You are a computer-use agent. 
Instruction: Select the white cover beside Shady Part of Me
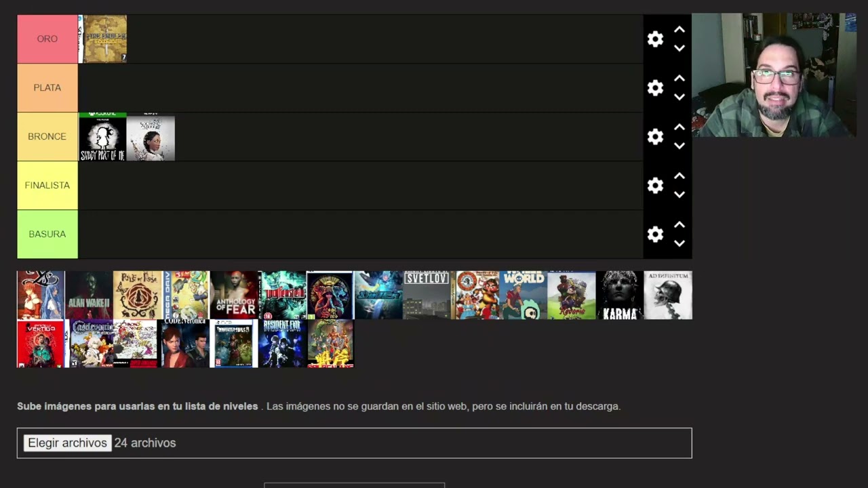[151, 137]
